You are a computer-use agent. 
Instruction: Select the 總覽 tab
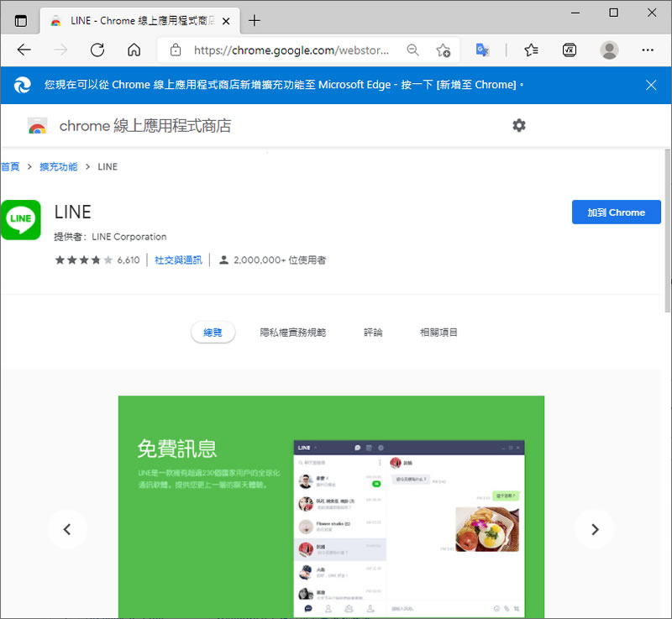click(213, 333)
